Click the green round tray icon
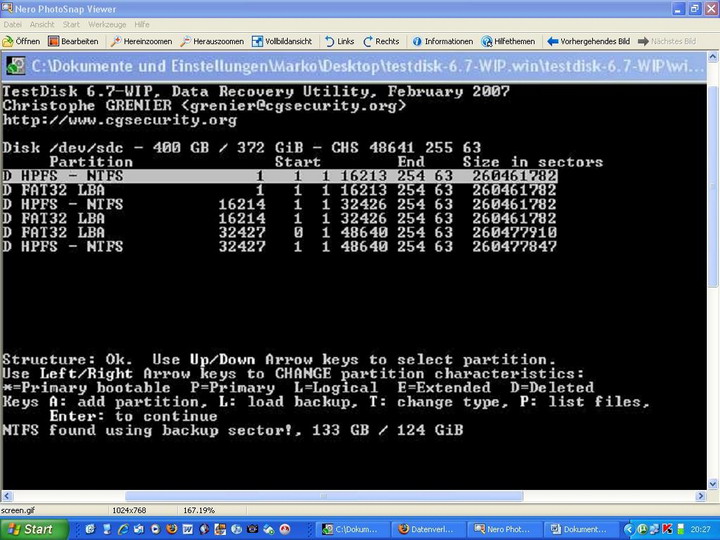Image resolution: width=720 pixels, height=540 pixels. click(x=642, y=529)
